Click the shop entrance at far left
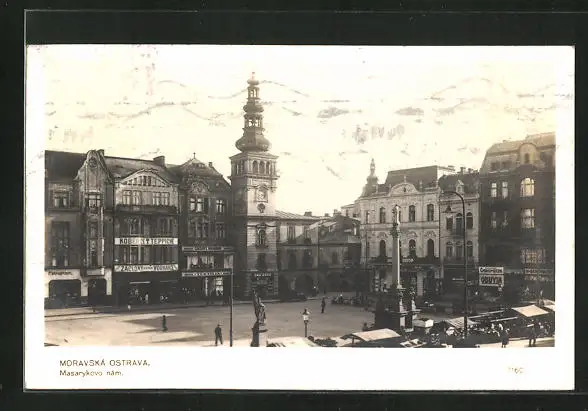Viewport: 588px width, 411px height. click(64, 291)
